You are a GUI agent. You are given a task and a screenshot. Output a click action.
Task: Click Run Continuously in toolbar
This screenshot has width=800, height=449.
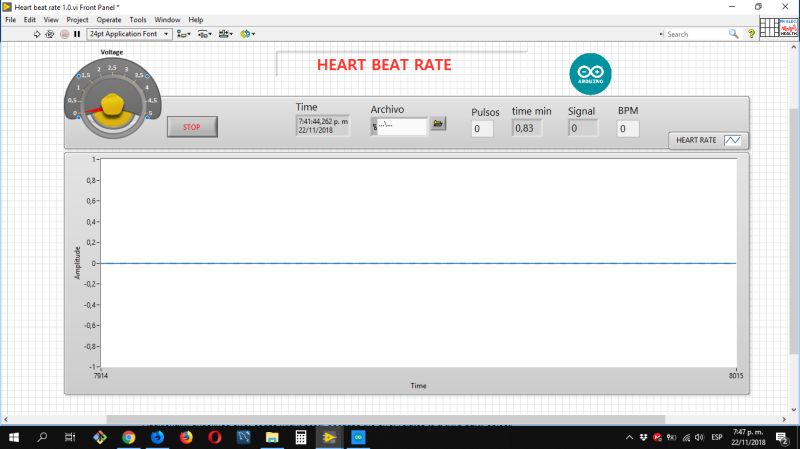coord(49,34)
